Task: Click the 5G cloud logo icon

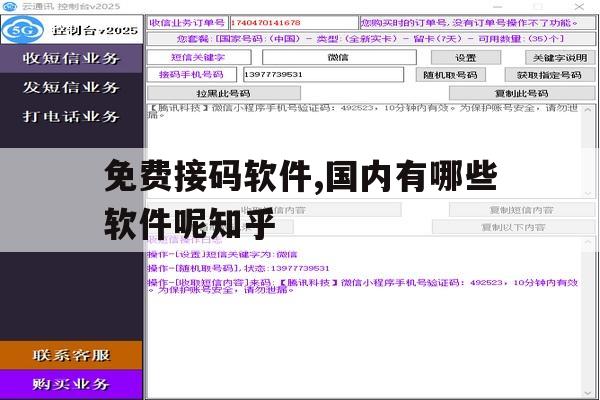Action: (x=23, y=29)
